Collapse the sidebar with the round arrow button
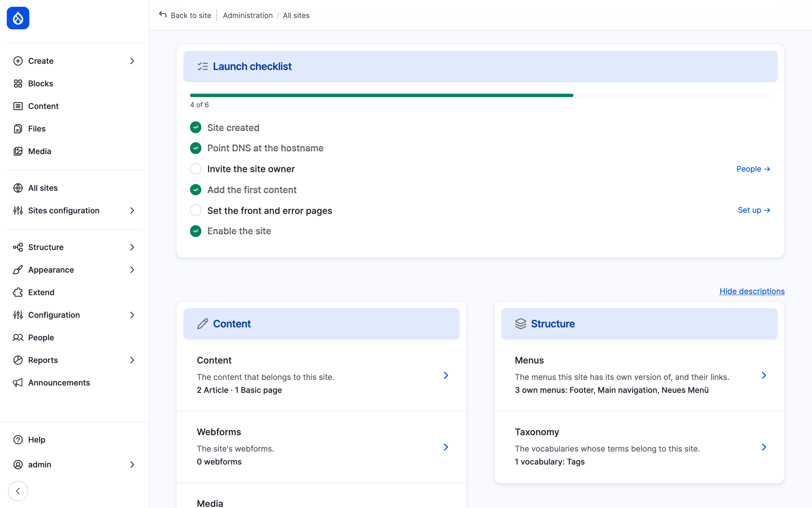812x508 pixels. click(18, 491)
